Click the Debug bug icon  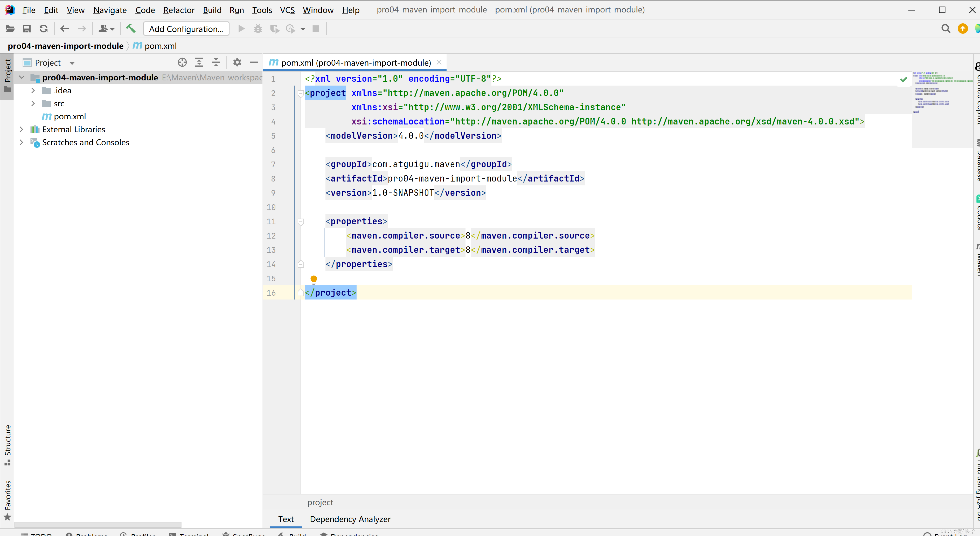pos(258,29)
